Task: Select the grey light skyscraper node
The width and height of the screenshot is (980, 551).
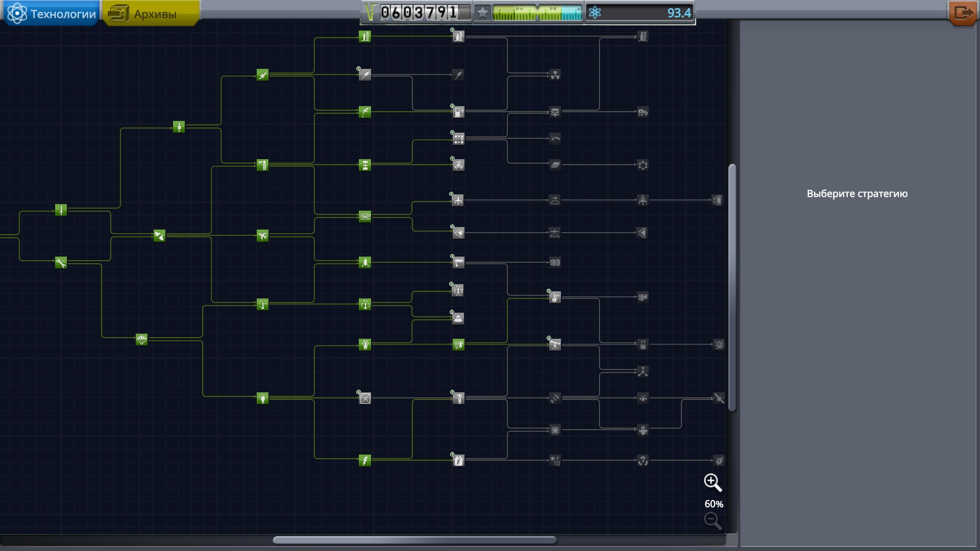Action: (x=458, y=36)
